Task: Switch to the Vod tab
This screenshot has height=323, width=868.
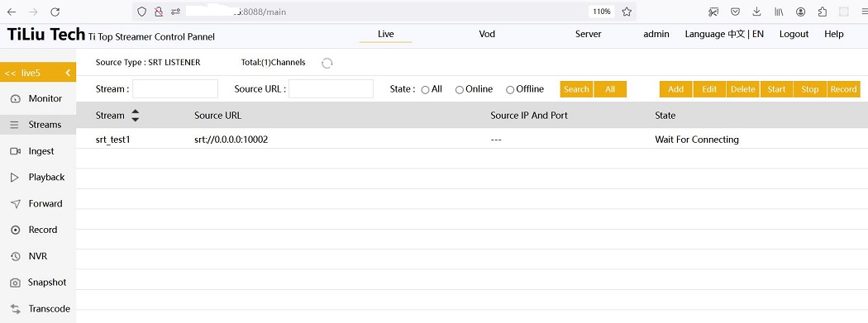Action: [x=487, y=34]
